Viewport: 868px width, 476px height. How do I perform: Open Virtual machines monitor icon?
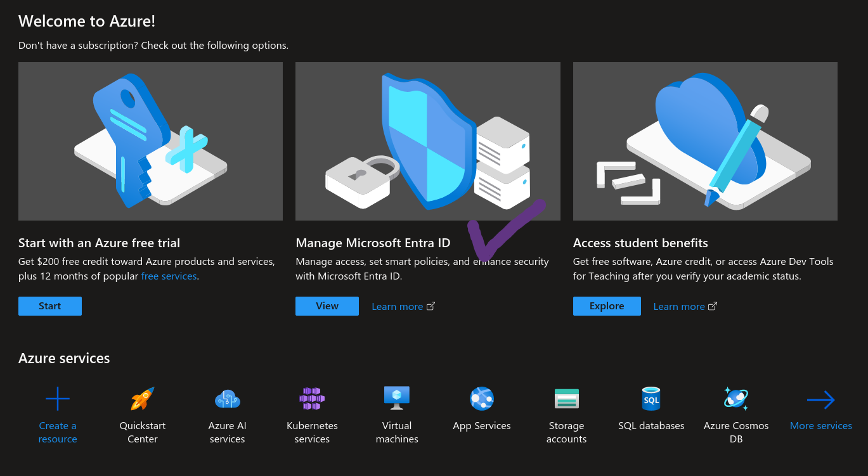[x=397, y=398]
